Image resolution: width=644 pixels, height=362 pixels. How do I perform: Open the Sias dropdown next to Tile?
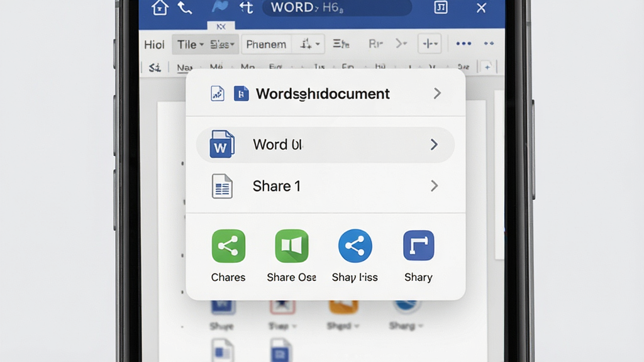click(x=222, y=45)
